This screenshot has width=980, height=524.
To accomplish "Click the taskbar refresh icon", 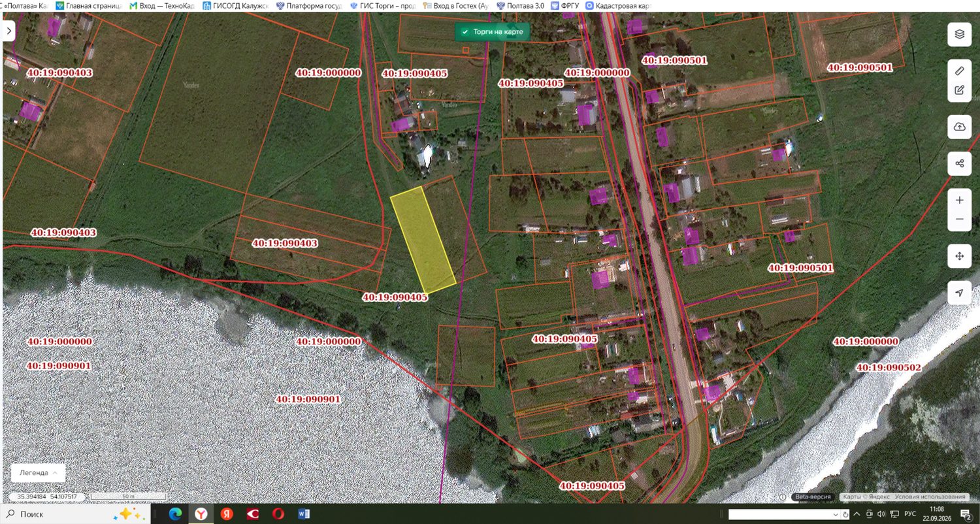I will point(845,514).
